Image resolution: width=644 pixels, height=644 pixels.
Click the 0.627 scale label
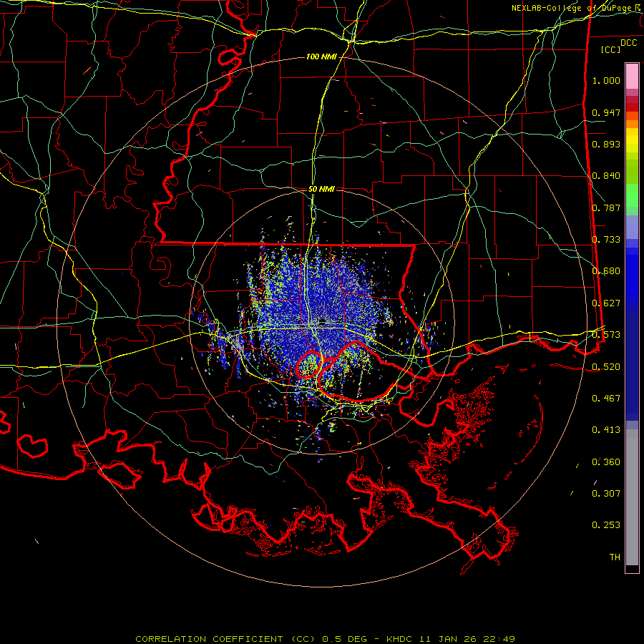[x=606, y=303]
